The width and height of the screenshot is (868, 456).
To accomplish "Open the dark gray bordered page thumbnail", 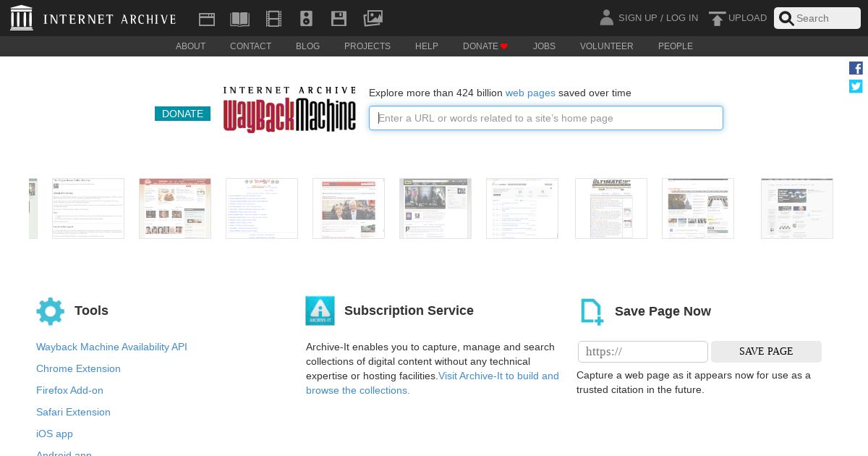I will [x=435, y=208].
